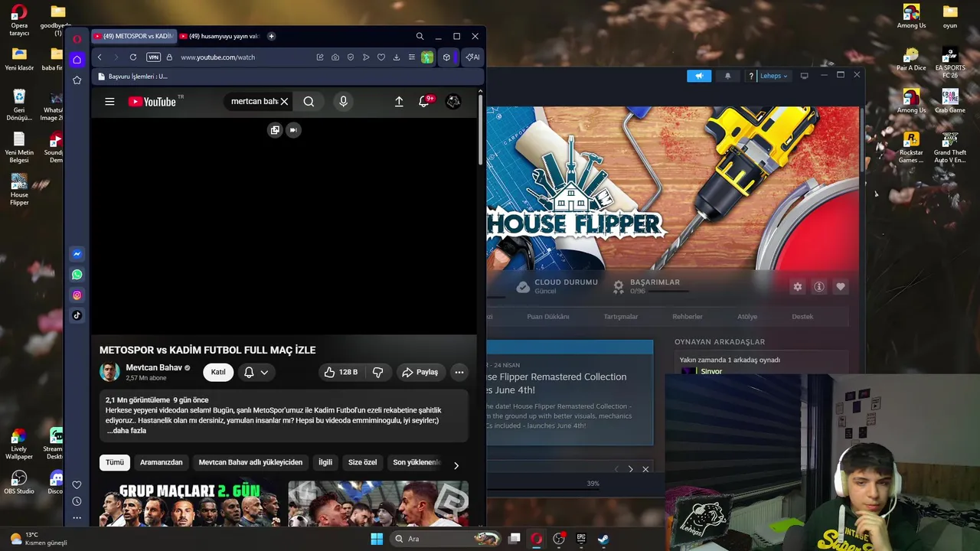Open Puan Dükkânı tab in Steam
Viewport: 980px width, 551px height.
coord(548,317)
